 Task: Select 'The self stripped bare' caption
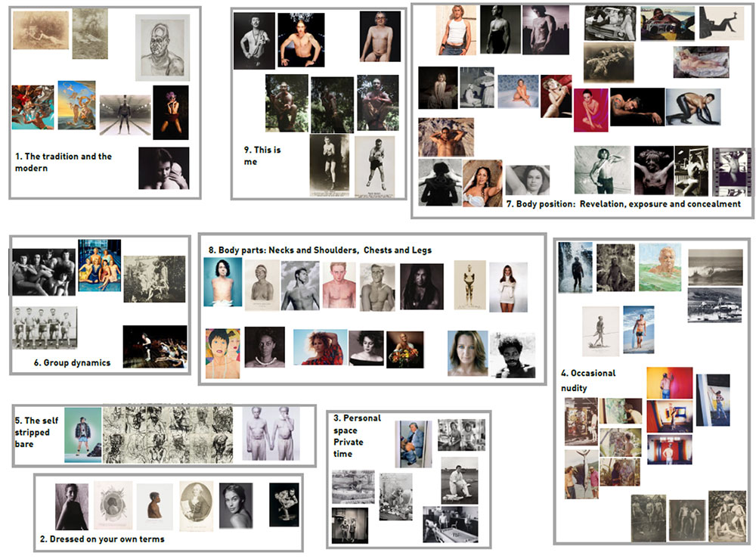pyautogui.click(x=36, y=432)
